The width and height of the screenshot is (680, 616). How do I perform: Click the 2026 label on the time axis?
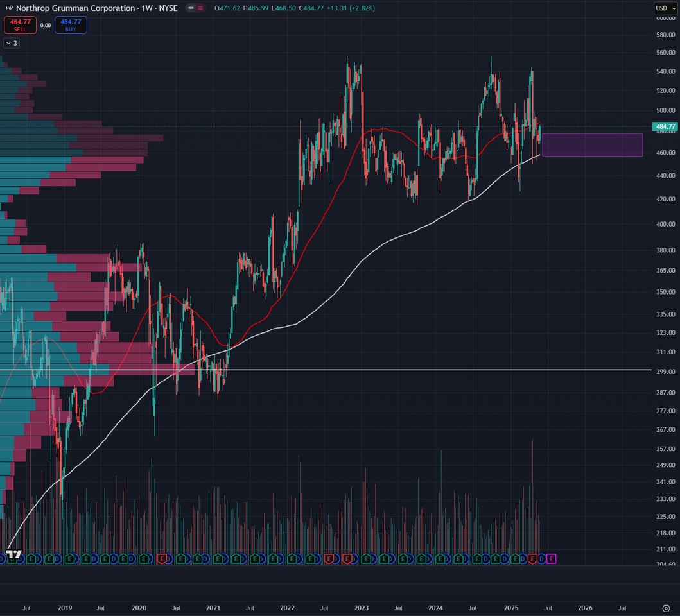tap(585, 608)
